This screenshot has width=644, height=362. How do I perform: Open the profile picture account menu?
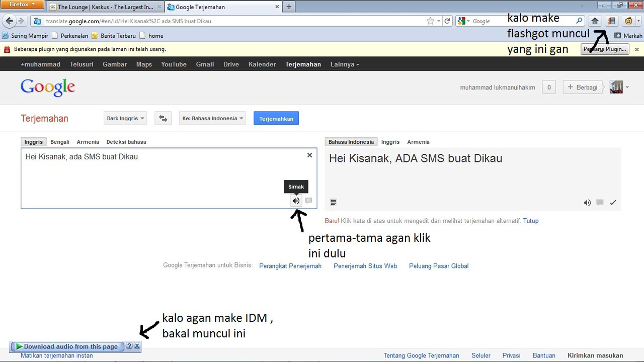619,87
